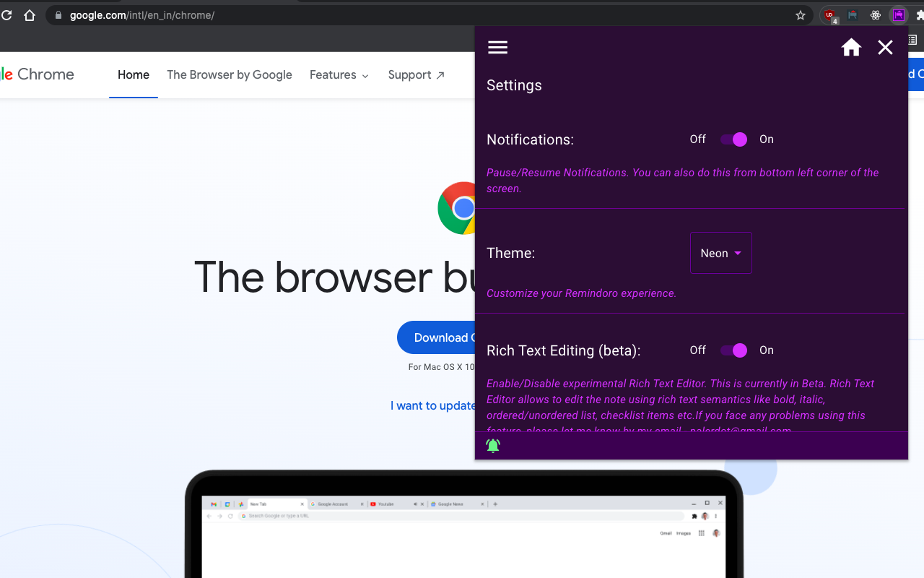Click 'Customize your Remindoro experience.' text

click(x=581, y=293)
